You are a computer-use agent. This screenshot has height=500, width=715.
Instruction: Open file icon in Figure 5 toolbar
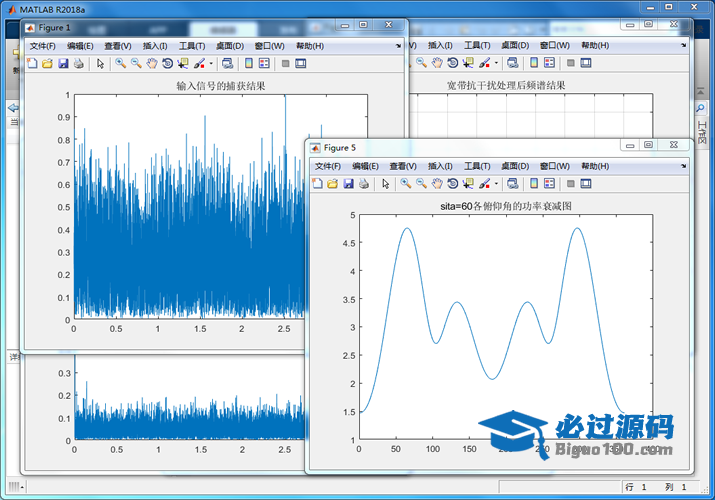(x=333, y=184)
